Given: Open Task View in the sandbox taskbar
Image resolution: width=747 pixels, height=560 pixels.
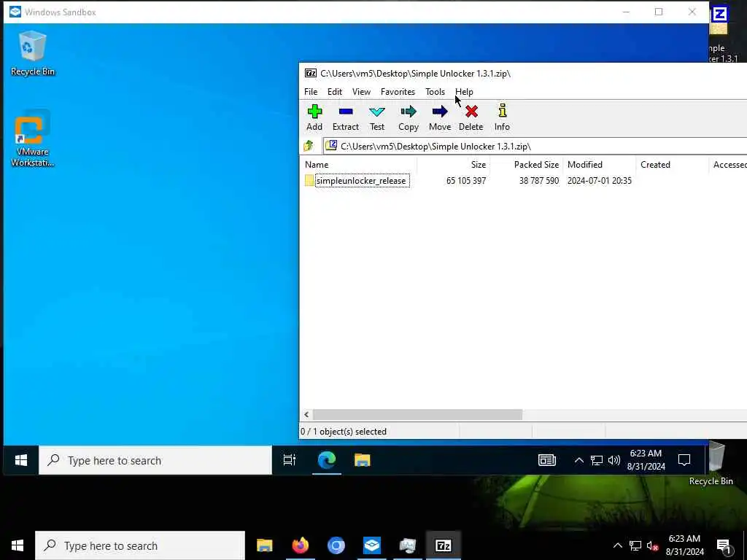Looking at the screenshot, I should click(x=289, y=460).
